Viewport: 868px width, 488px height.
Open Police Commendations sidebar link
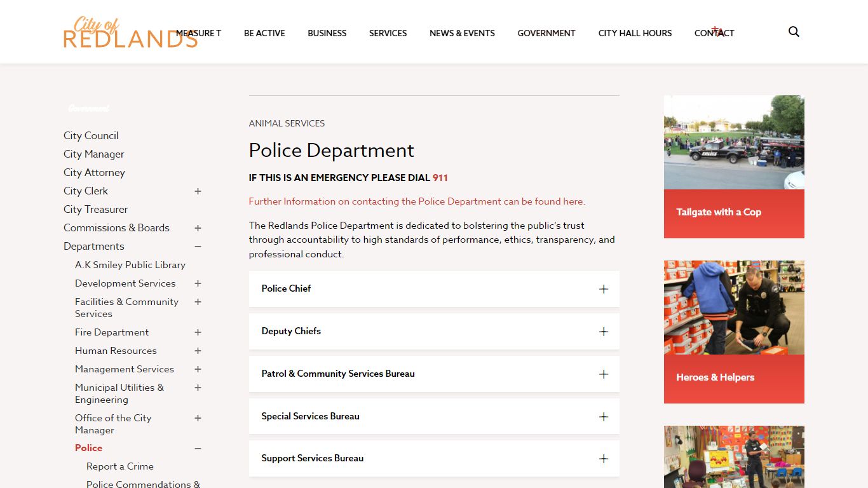tap(143, 484)
